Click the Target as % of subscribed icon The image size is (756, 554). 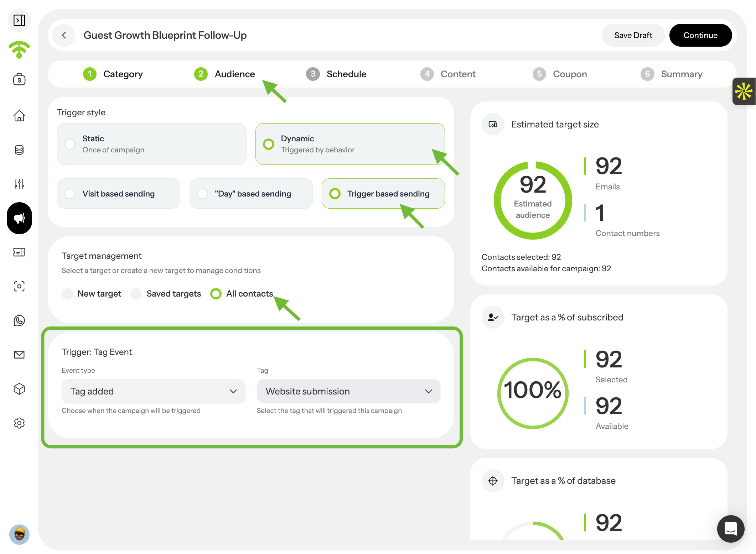click(x=493, y=317)
